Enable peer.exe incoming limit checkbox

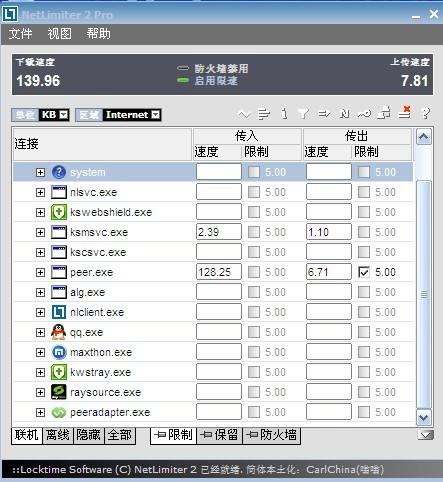point(254,272)
